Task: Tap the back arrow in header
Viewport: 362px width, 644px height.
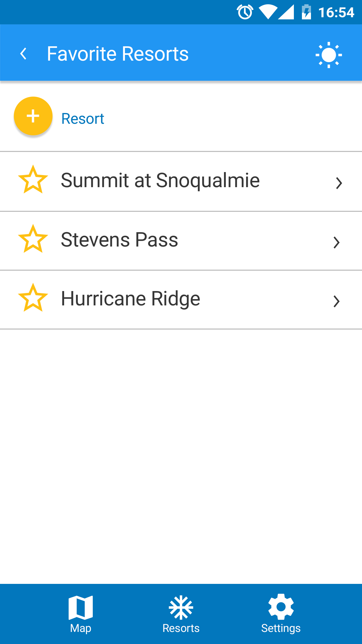Action: click(x=23, y=54)
